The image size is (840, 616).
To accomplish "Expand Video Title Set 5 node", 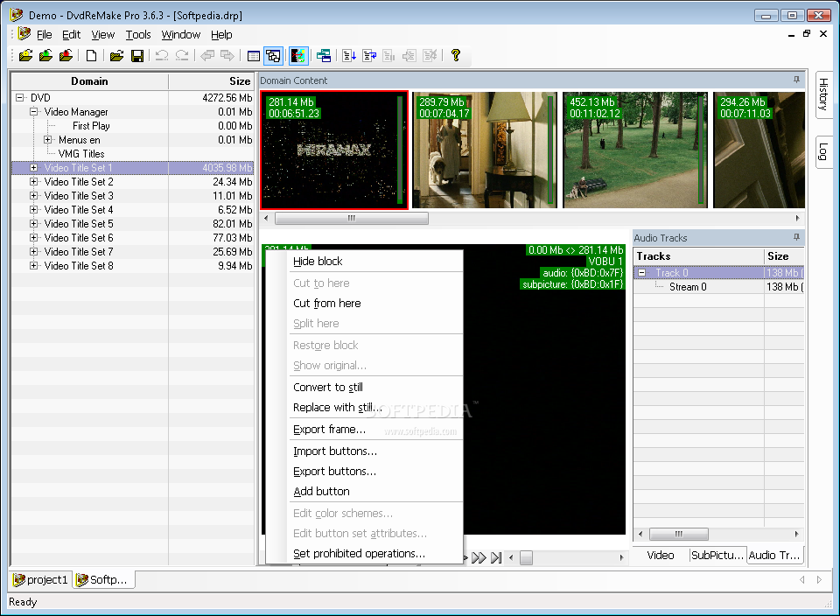I will tap(34, 223).
